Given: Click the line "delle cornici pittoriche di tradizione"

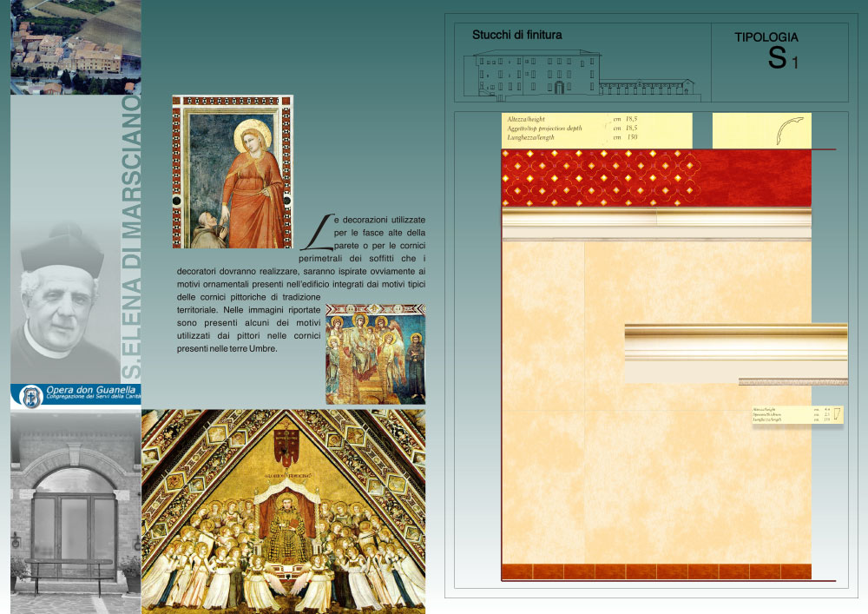Looking at the screenshot, I should pyautogui.click(x=248, y=297).
